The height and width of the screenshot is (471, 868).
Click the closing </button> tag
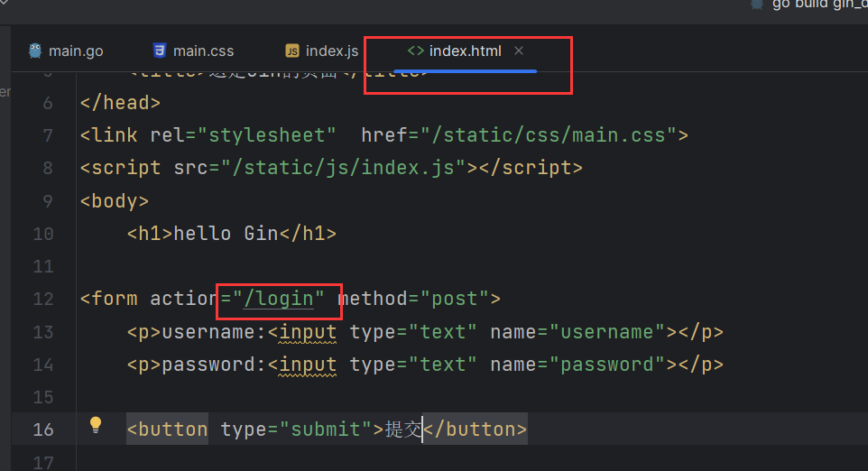(x=476, y=429)
